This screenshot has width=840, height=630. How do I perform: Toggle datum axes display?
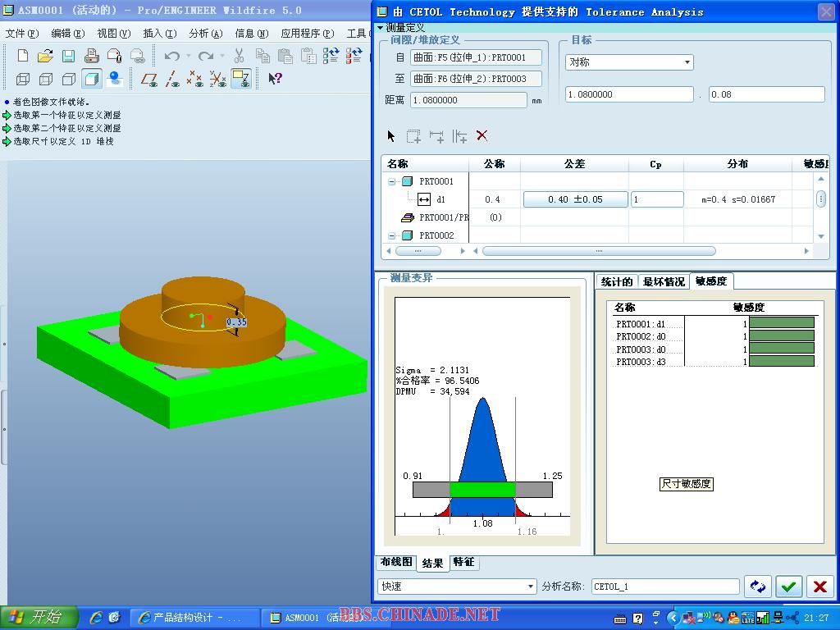[172, 80]
